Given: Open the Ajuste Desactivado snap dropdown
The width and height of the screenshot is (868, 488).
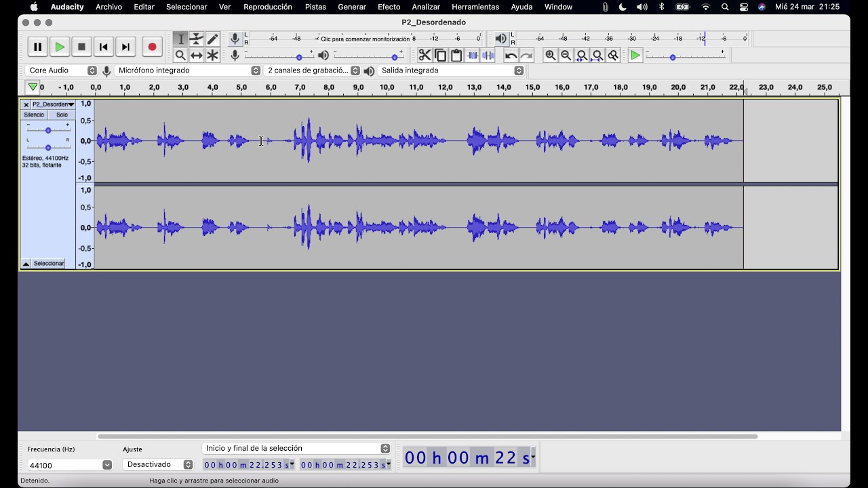Looking at the screenshot, I should [x=159, y=465].
